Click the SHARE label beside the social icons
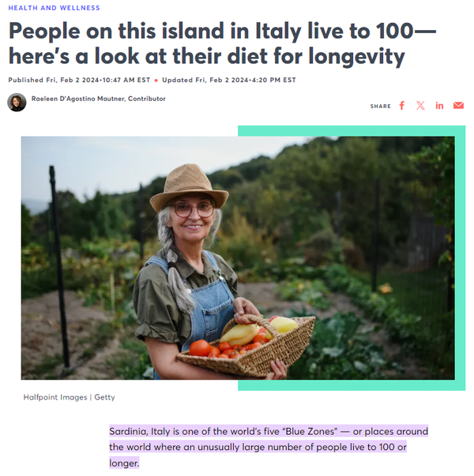The width and height of the screenshot is (474, 476). tap(381, 107)
